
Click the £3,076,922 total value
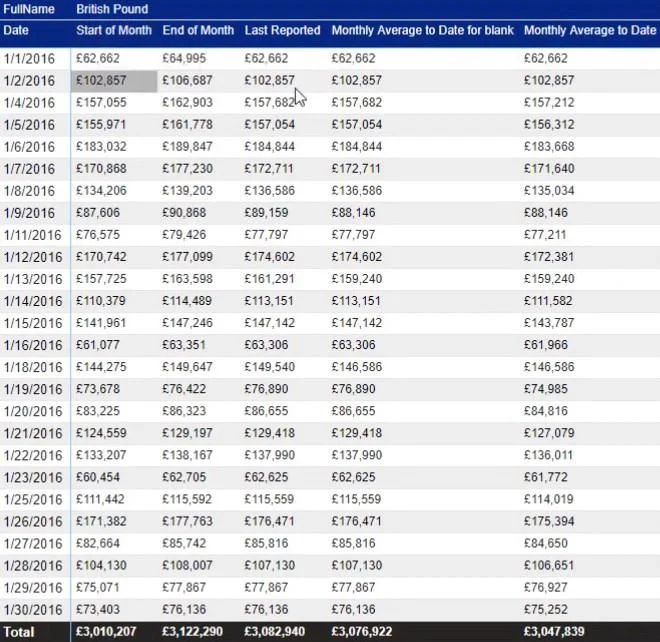(362, 631)
